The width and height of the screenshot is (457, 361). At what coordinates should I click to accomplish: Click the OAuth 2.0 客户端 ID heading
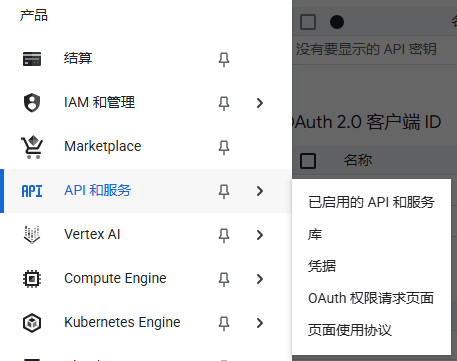click(x=367, y=122)
